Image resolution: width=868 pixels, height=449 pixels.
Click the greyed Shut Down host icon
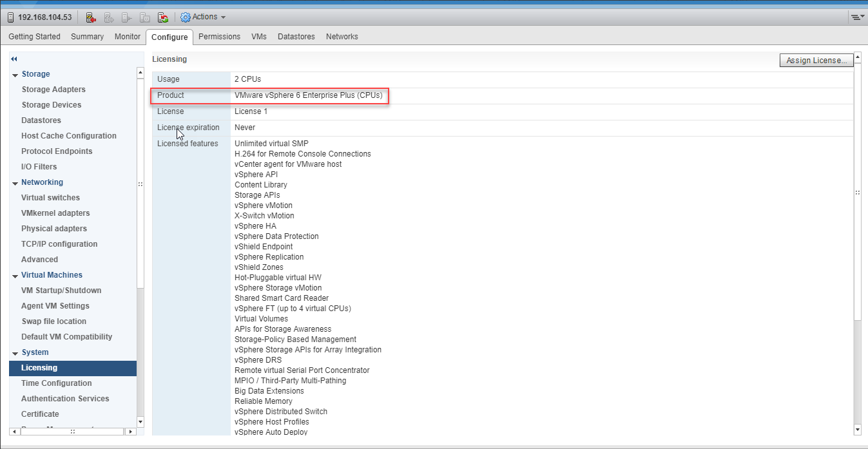tap(145, 17)
